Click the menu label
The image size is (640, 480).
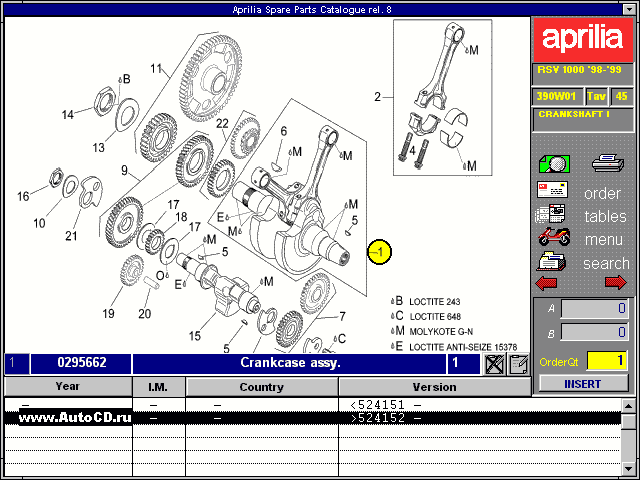[604, 240]
